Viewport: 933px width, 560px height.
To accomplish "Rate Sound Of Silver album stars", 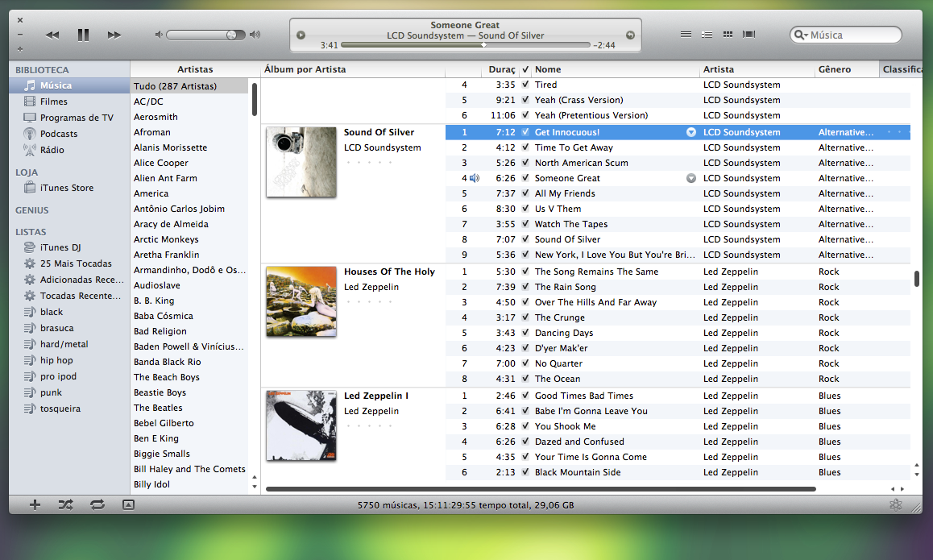I will (x=369, y=163).
